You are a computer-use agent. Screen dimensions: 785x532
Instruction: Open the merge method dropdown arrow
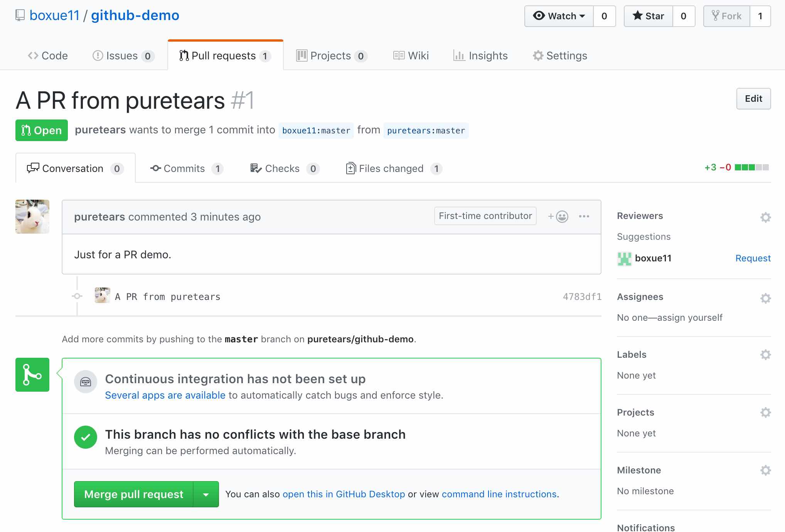pos(206,495)
